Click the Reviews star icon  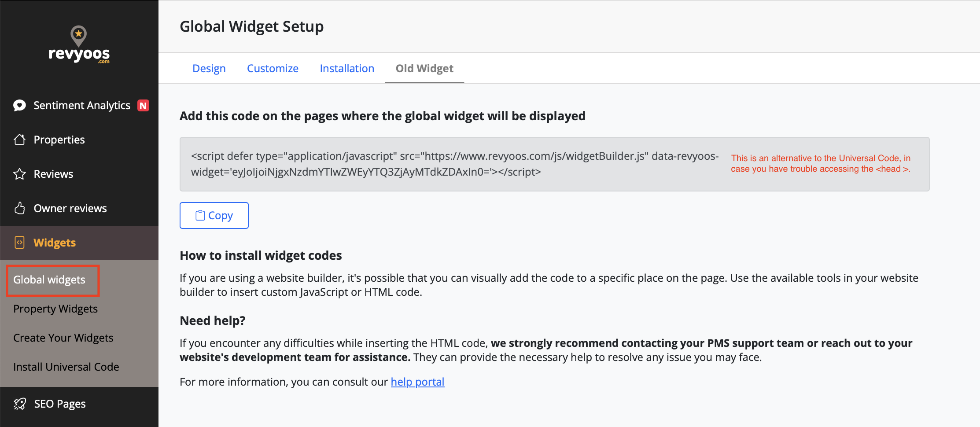[20, 174]
